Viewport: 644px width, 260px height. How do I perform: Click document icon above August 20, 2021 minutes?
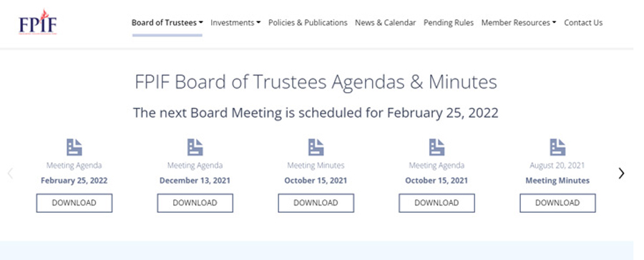click(x=557, y=147)
